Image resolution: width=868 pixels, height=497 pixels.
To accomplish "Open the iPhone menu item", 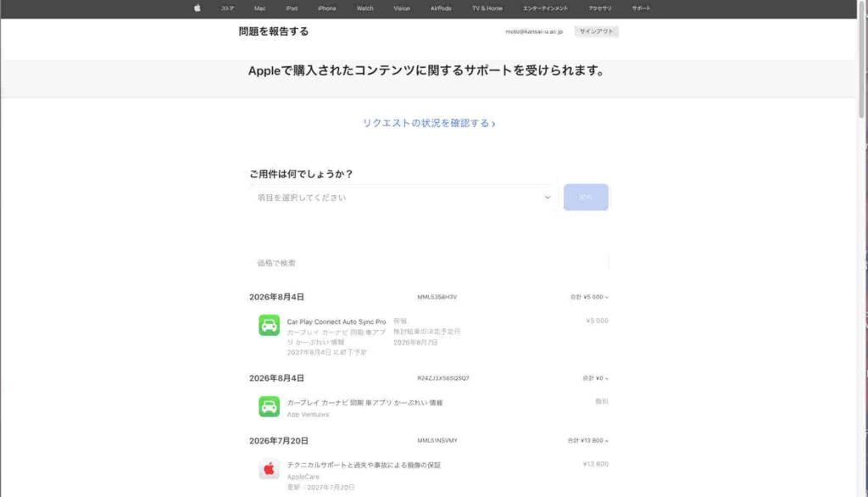I will pos(326,8).
